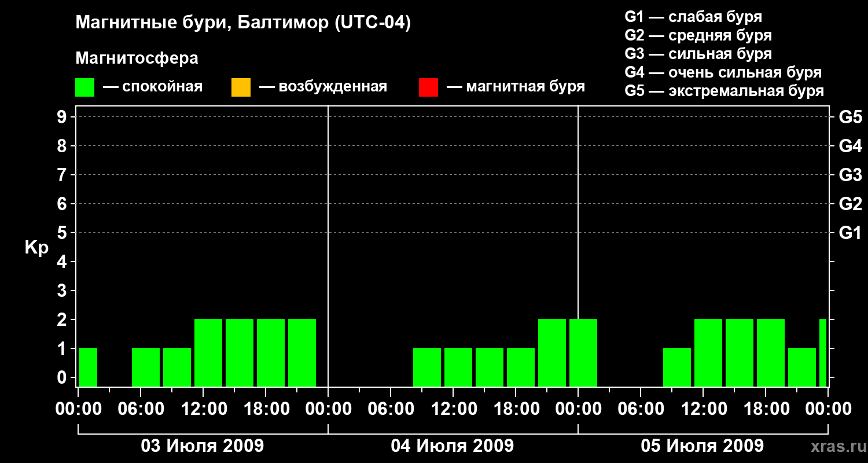868x463 pixels.
Task: Click the Kp 2 bar before midnight ending 04 Июля
Action: [x=552, y=352]
